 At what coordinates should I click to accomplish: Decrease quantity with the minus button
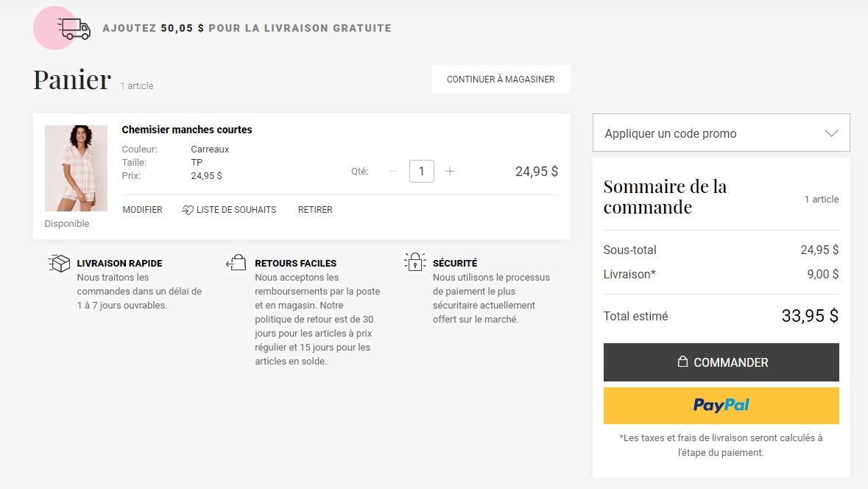click(x=394, y=171)
